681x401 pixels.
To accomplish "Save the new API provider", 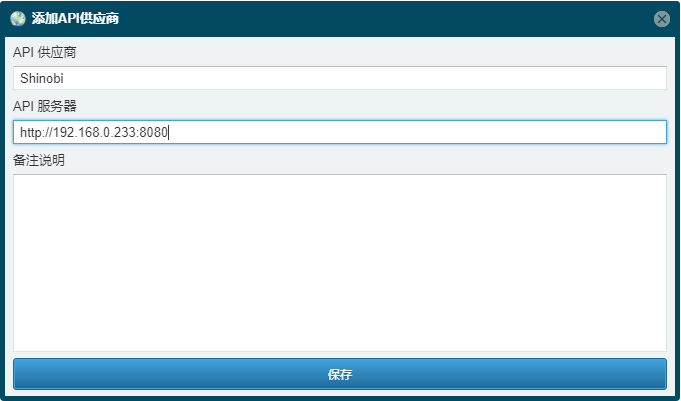I will coord(340,374).
